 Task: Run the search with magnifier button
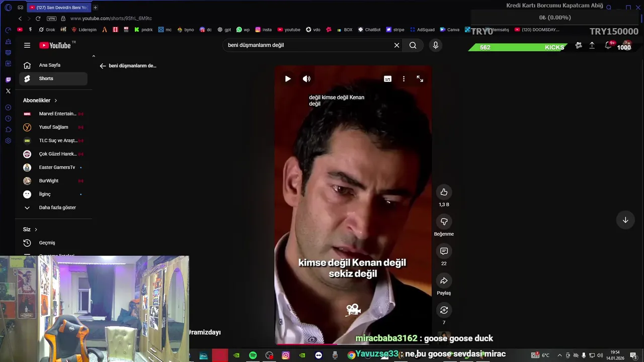413,45
